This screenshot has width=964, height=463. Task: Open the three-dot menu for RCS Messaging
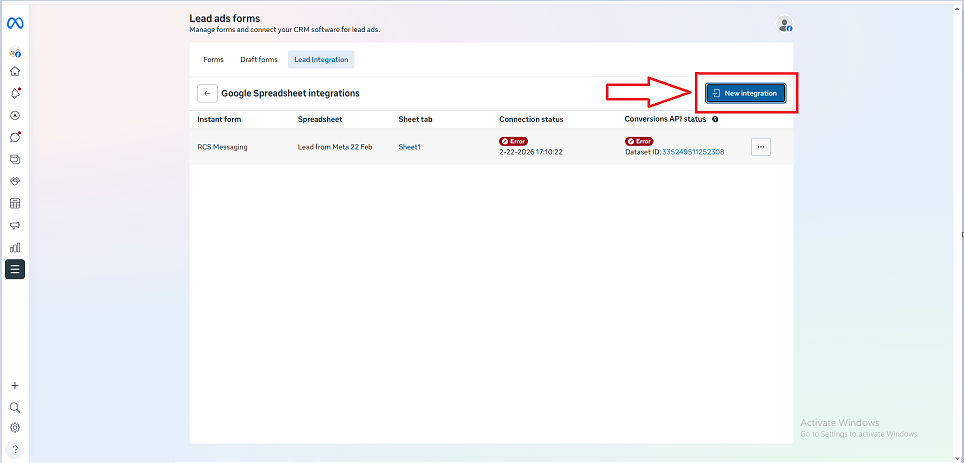click(x=760, y=147)
